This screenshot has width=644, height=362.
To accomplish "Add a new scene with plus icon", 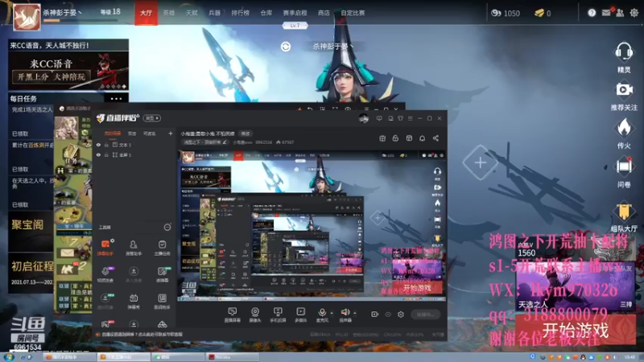I will click(171, 134).
